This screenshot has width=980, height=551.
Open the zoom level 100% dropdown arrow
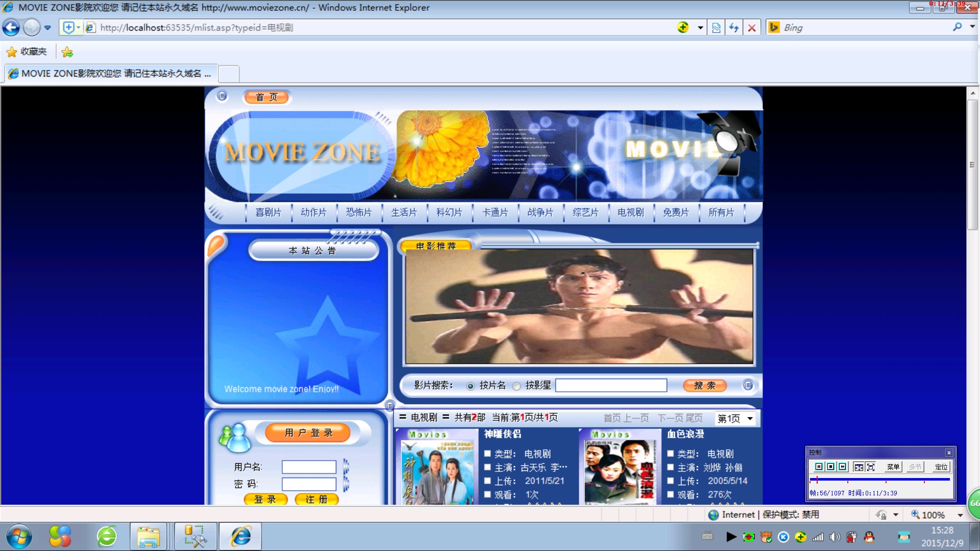pyautogui.click(x=960, y=515)
